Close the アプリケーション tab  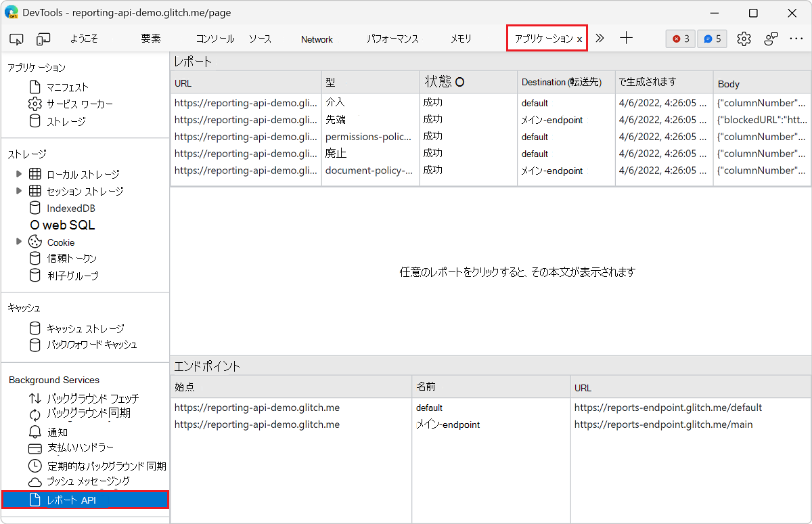(581, 39)
